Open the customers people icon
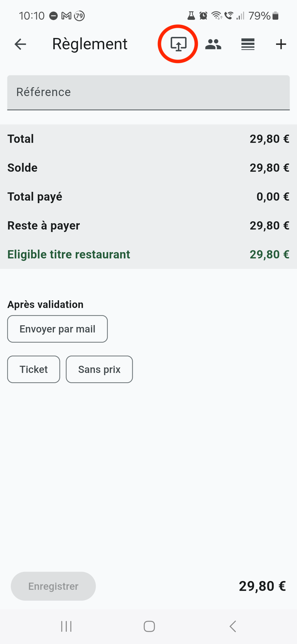This screenshot has width=297, height=644. pyautogui.click(x=213, y=44)
